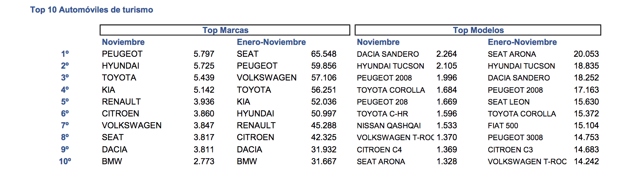Viewport: 644px width, 184px height.
Task: Click the 5º rank label
Action: click(65, 102)
